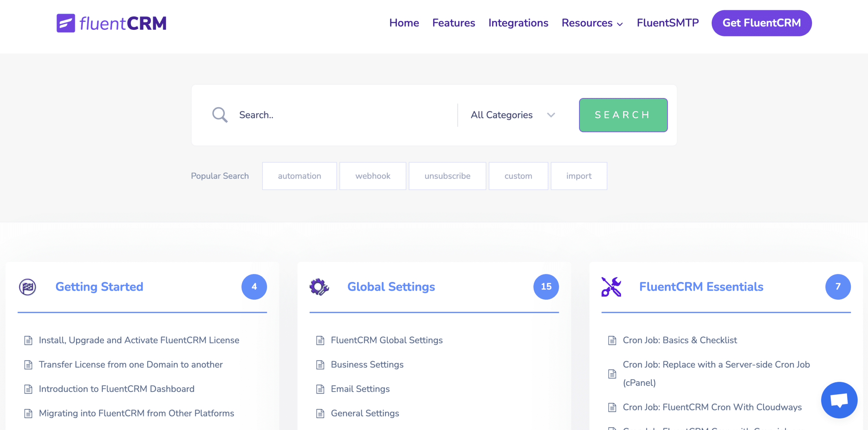Screen dimensions: 868x430
Task: Open the Integrations page from the navbar
Action: tap(518, 23)
